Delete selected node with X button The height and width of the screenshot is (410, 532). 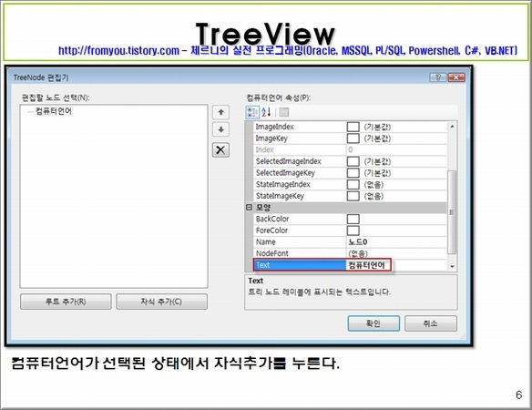[220, 149]
